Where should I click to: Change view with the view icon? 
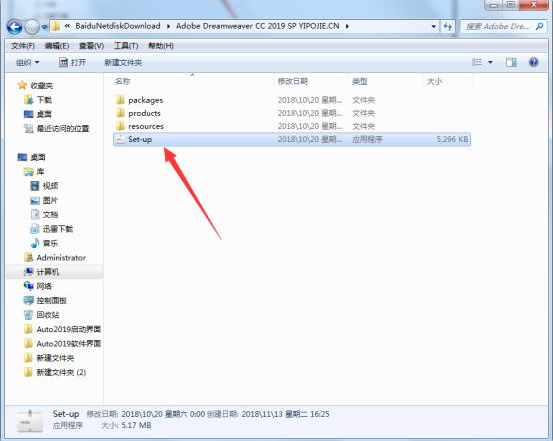(x=477, y=62)
